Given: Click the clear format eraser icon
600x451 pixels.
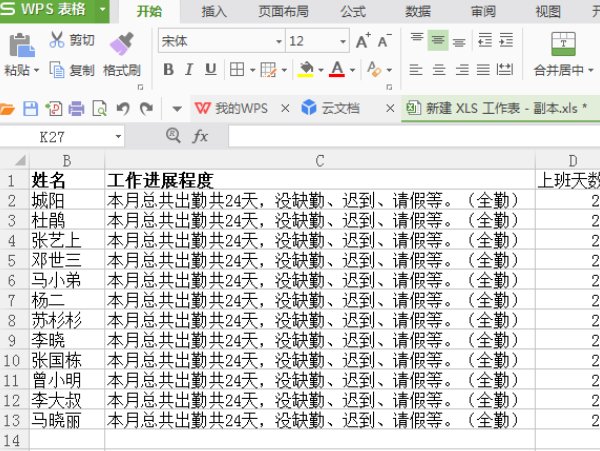Looking at the screenshot, I should pos(374,70).
